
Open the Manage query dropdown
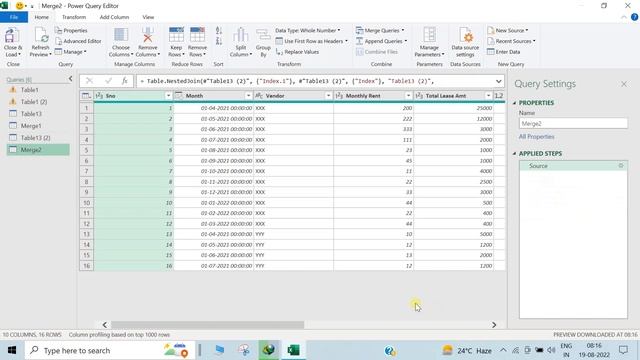click(x=71, y=52)
